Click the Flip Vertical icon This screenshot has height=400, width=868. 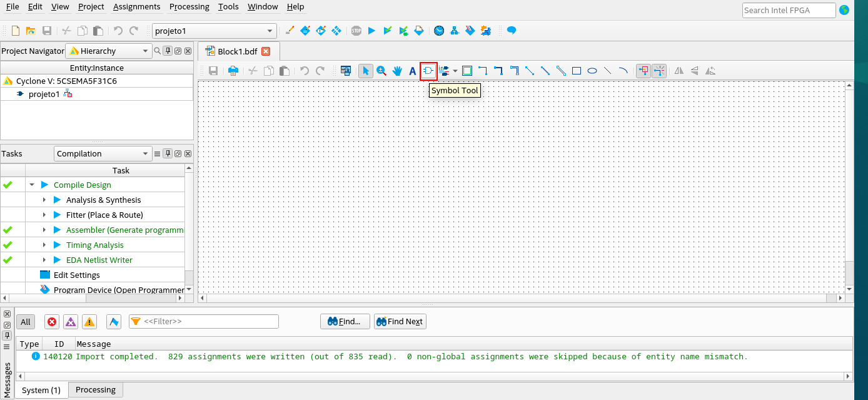pos(695,71)
